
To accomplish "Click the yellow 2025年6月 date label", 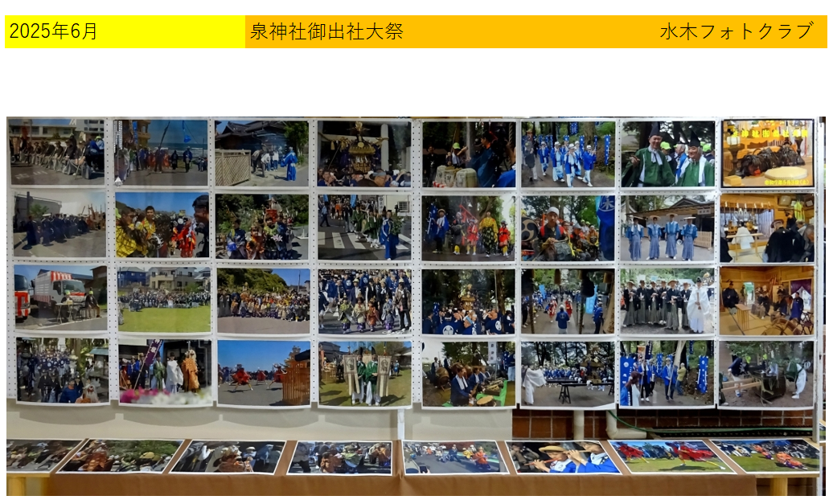I will point(53,32).
